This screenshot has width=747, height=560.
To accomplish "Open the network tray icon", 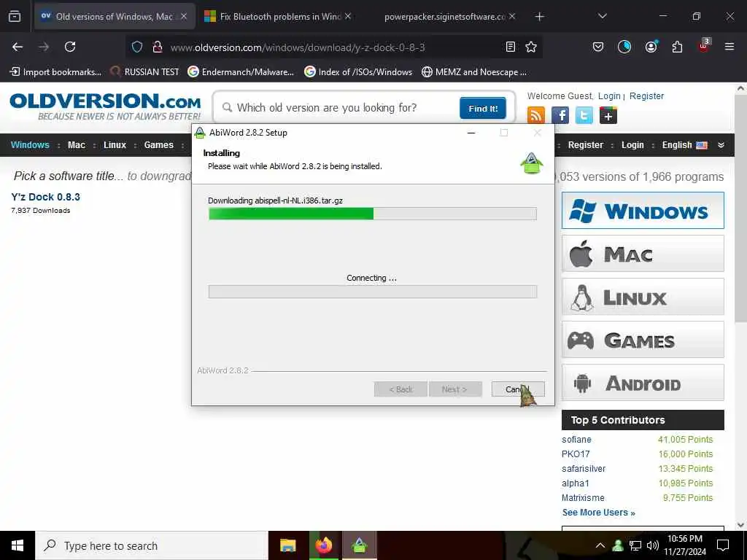I will click(635, 545).
